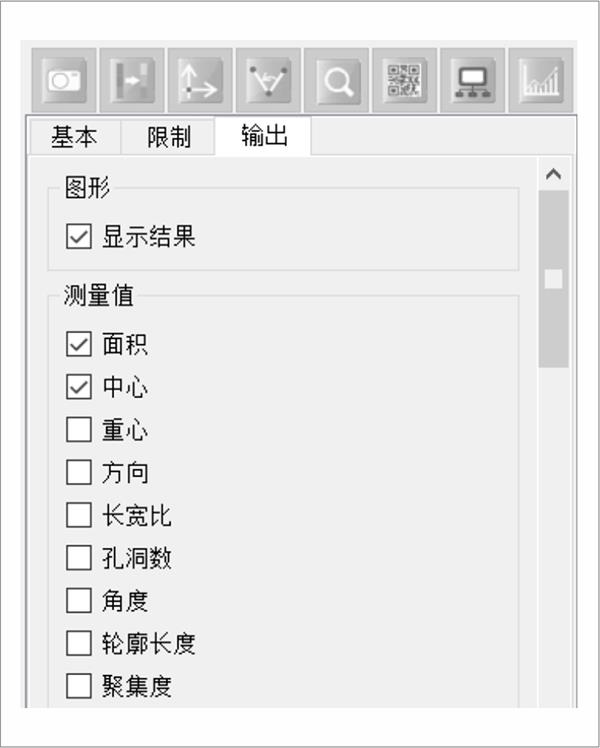Open the alignment arrow tool
Image resolution: width=600 pixels, height=748 pixels.
(133, 81)
